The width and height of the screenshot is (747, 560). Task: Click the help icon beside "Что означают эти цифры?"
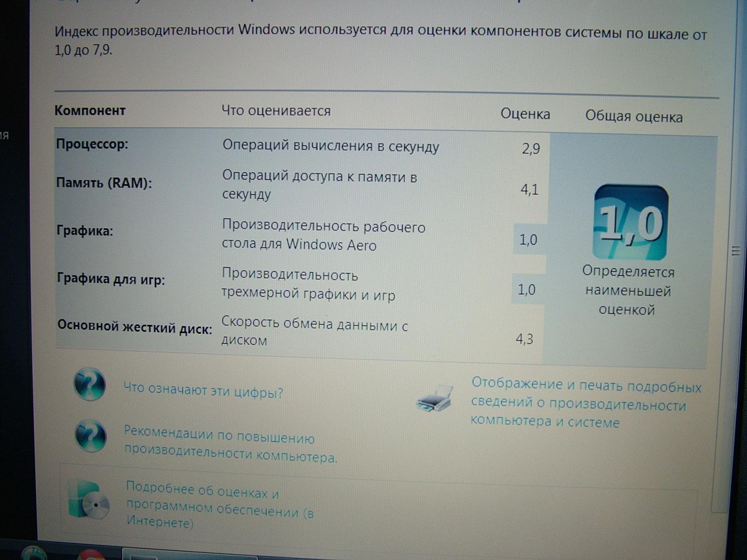pos(90,384)
